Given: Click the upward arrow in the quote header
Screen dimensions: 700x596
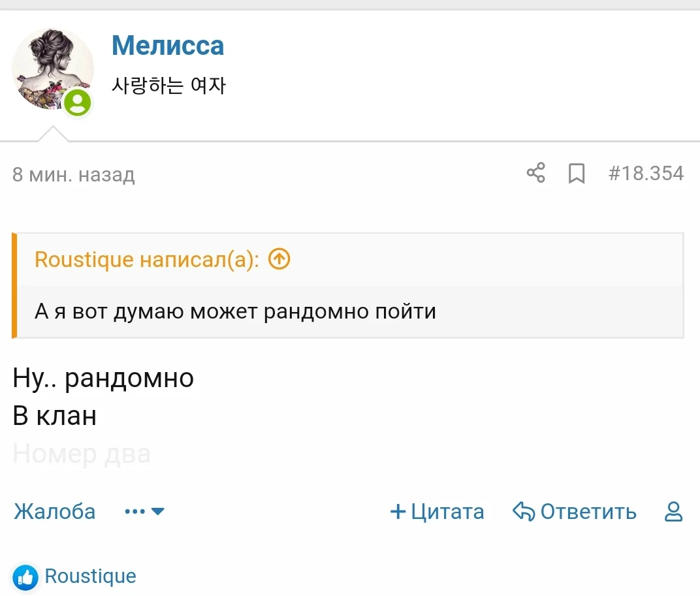Looking at the screenshot, I should [x=278, y=259].
